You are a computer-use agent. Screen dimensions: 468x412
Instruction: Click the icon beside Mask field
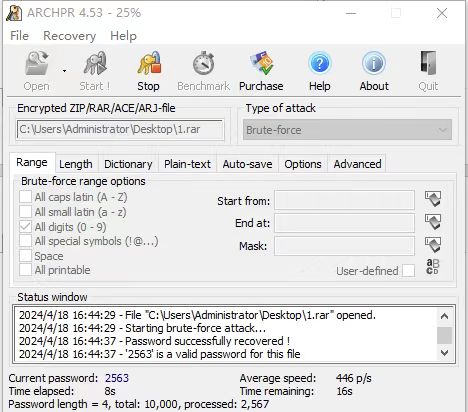click(433, 245)
